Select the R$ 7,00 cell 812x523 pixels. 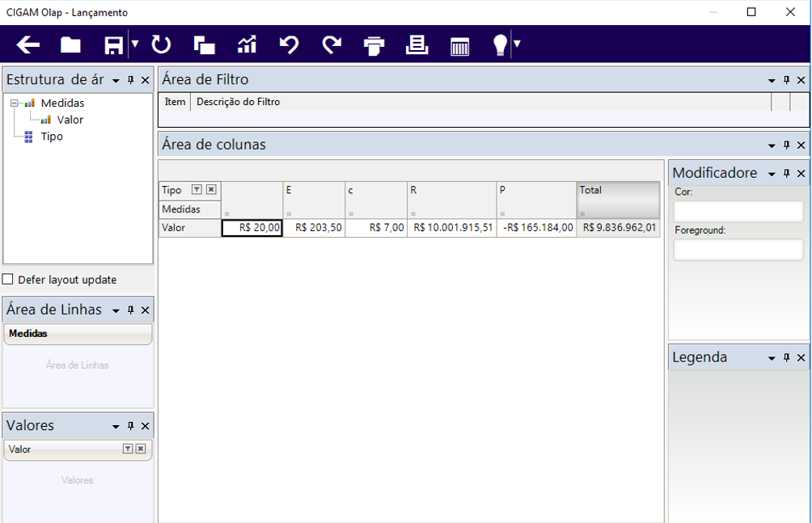coord(376,228)
